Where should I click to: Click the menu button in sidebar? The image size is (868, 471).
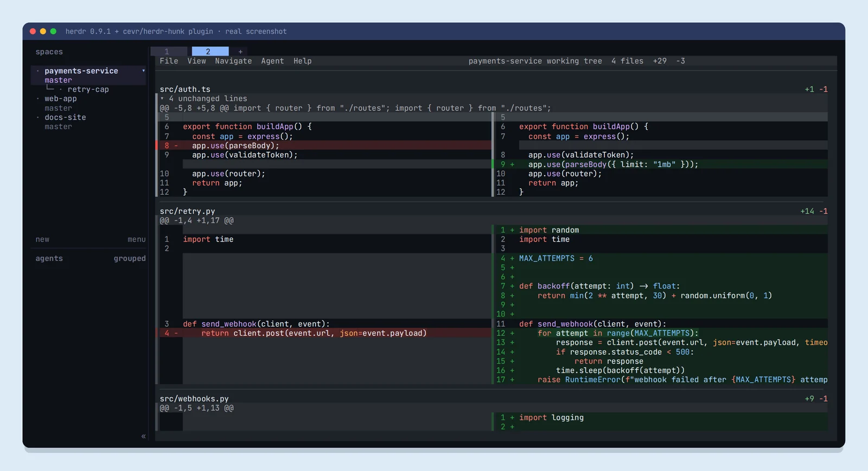pyautogui.click(x=137, y=239)
